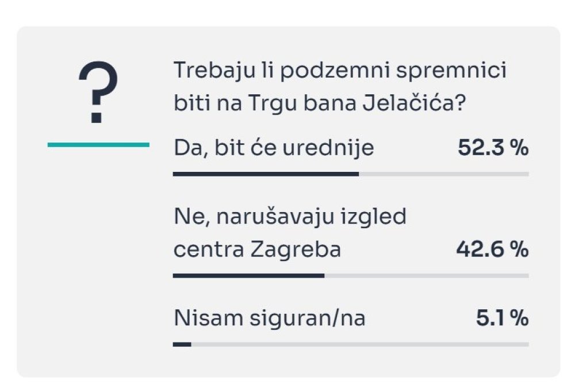Click the progress bar for 'Da, bit će urednije'
Screen dimensions: 575x392
click(x=351, y=174)
